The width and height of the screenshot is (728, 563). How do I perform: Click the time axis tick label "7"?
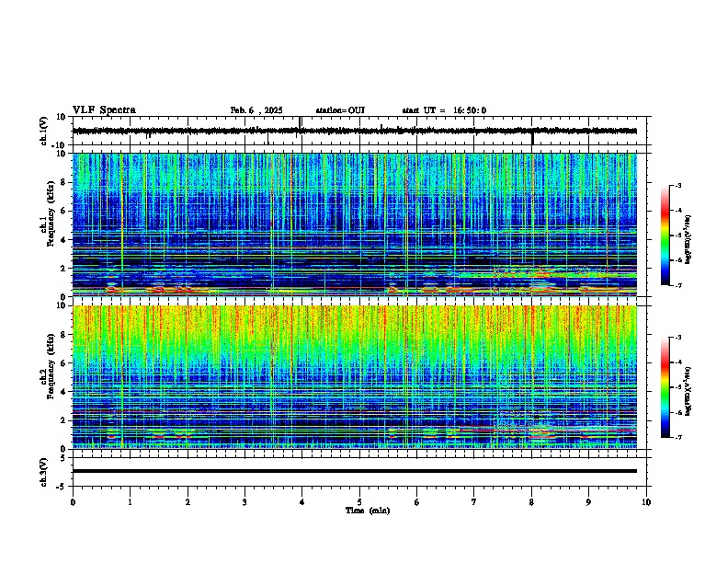tap(474, 502)
